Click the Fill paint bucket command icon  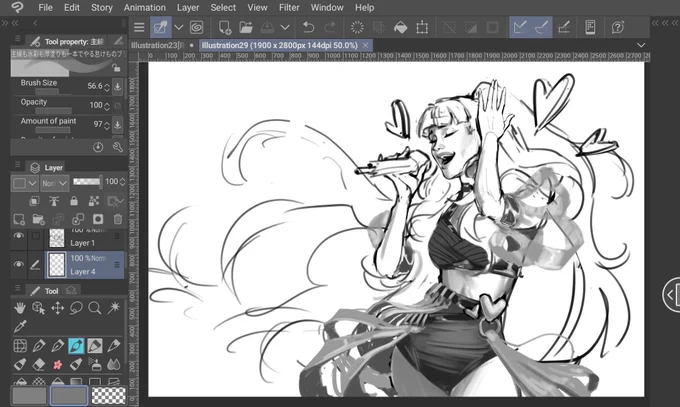[x=400, y=27]
